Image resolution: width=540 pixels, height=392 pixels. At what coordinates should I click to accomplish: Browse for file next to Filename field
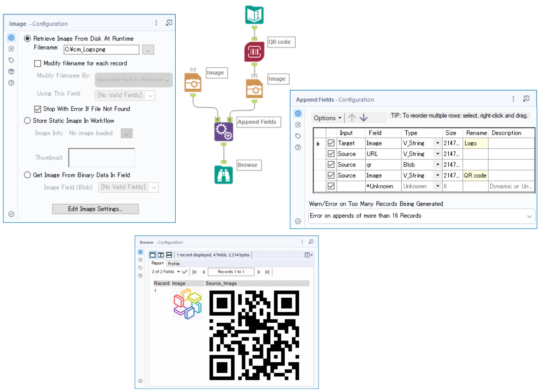coord(148,50)
